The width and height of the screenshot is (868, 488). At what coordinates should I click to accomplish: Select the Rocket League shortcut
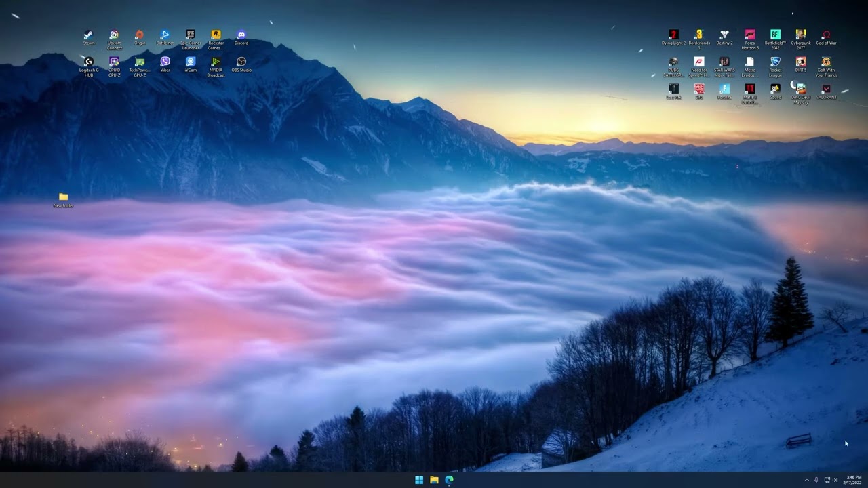pos(775,67)
